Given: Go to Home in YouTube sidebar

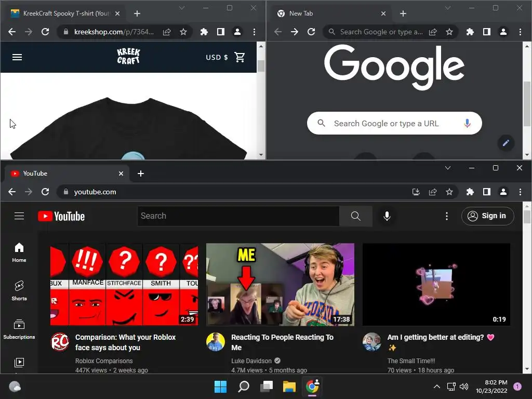Looking at the screenshot, I should [19, 252].
